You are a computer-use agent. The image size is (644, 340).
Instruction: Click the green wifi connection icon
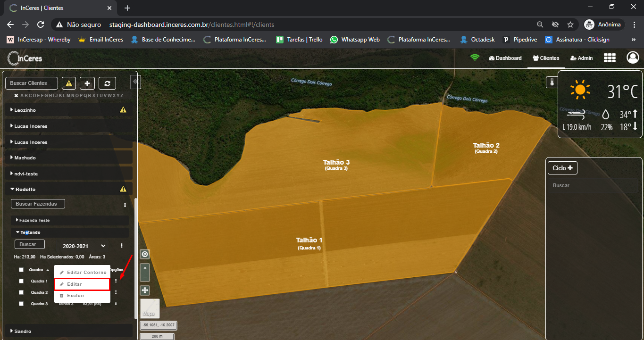[x=475, y=58]
